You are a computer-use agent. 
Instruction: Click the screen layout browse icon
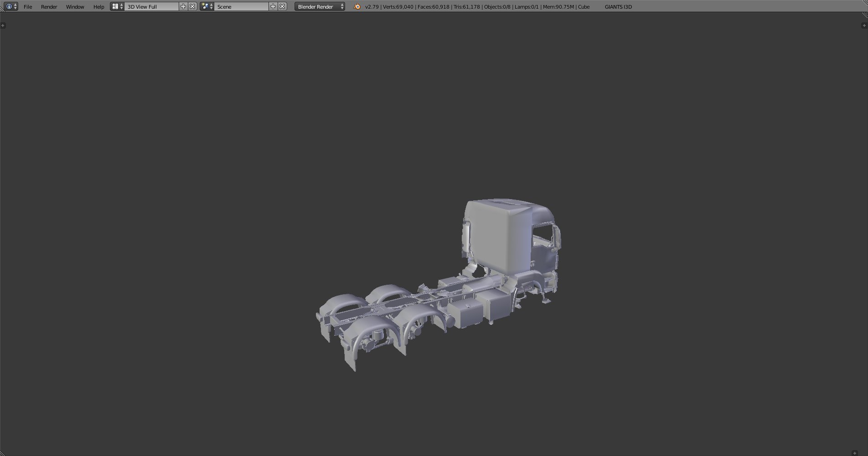(117, 6)
